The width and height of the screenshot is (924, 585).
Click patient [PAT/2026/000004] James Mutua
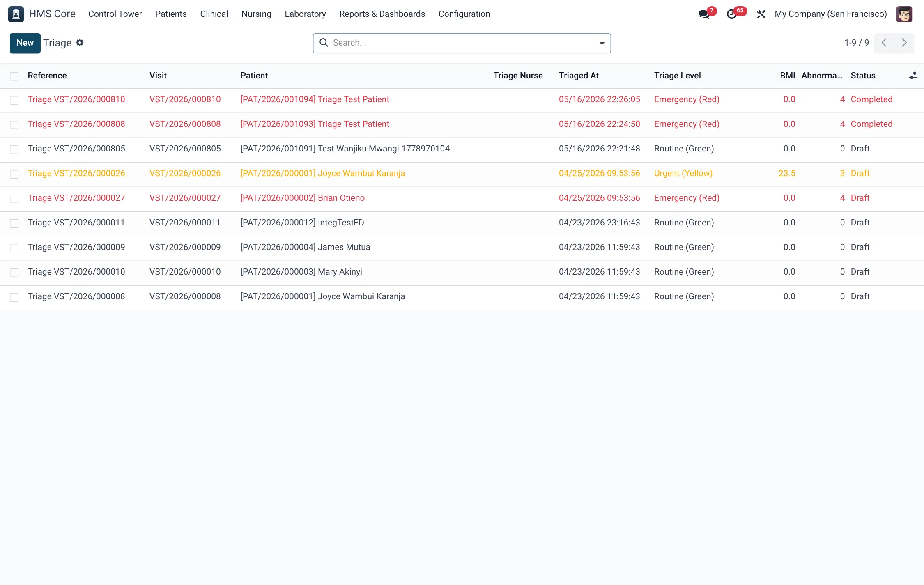tap(305, 247)
